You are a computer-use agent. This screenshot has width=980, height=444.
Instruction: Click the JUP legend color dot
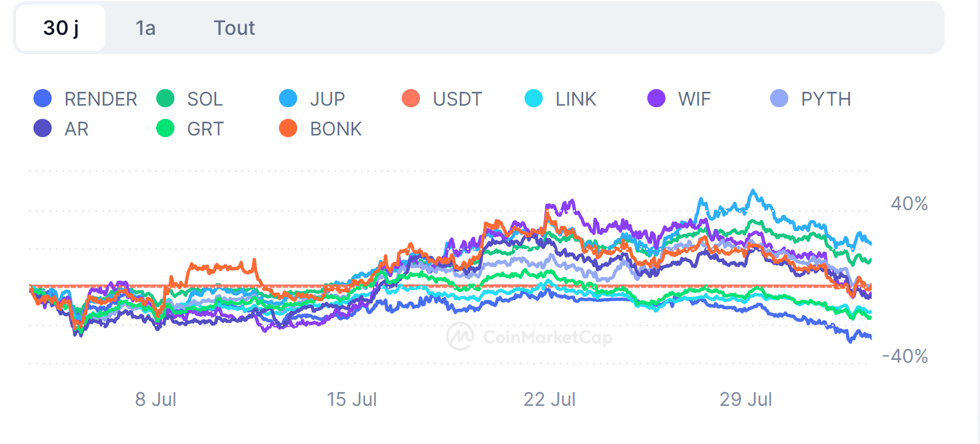pos(288,98)
